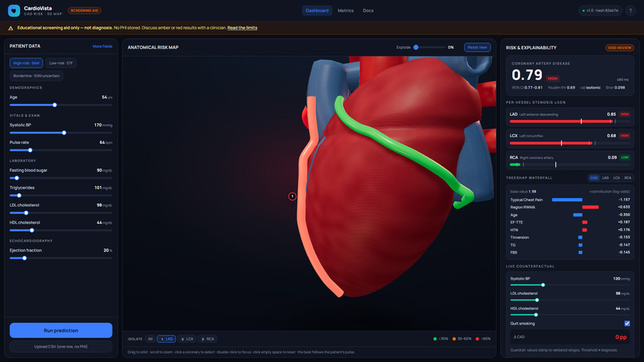This screenshot has height=362, width=644.
Task: Click the OOD-REVIEW badge
Action: [x=619, y=48]
